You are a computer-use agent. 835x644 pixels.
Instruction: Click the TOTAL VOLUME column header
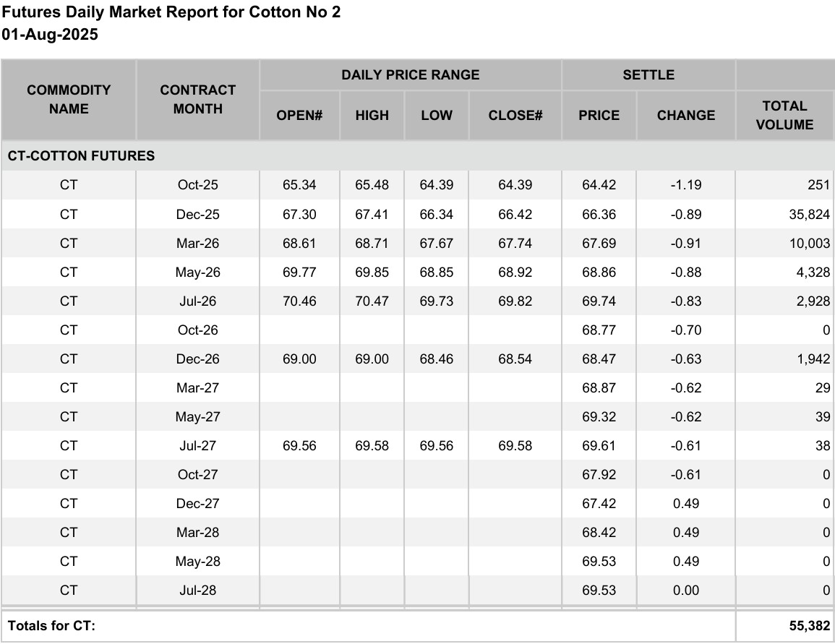click(784, 116)
